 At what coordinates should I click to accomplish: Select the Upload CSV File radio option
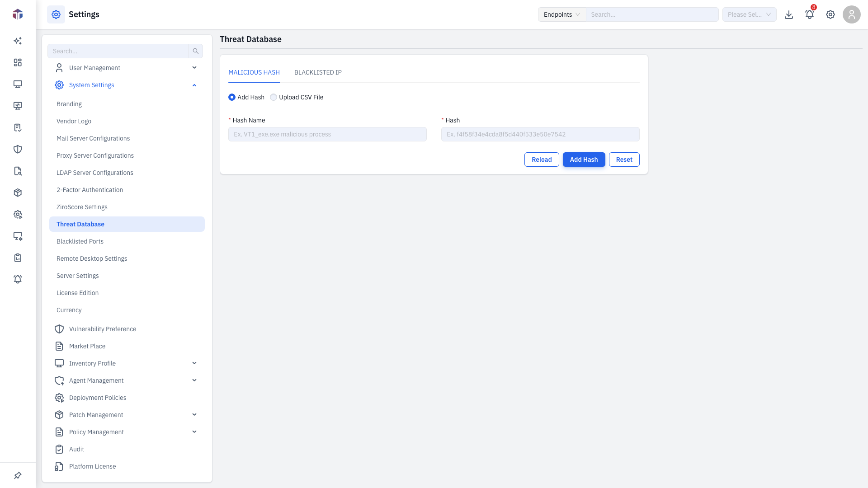274,97
